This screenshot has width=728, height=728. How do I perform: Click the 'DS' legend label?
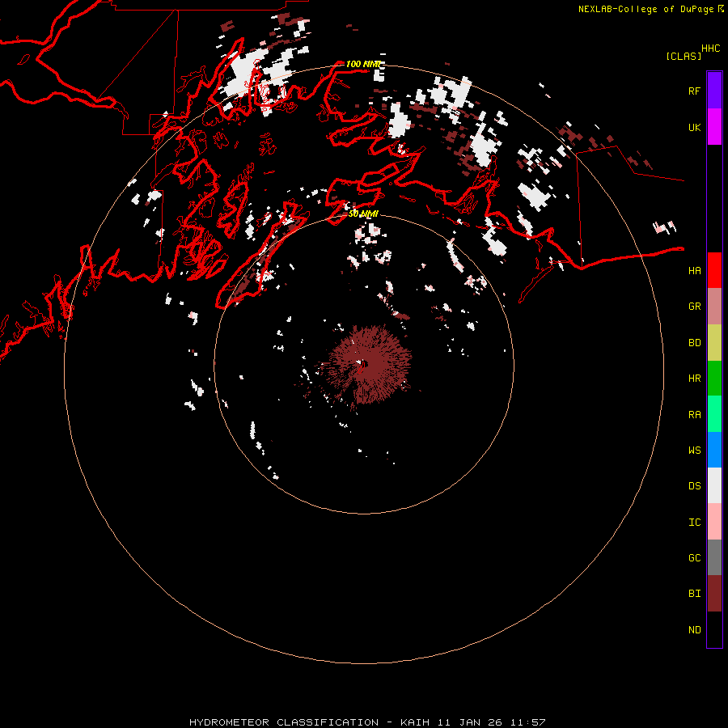[694, 485]
